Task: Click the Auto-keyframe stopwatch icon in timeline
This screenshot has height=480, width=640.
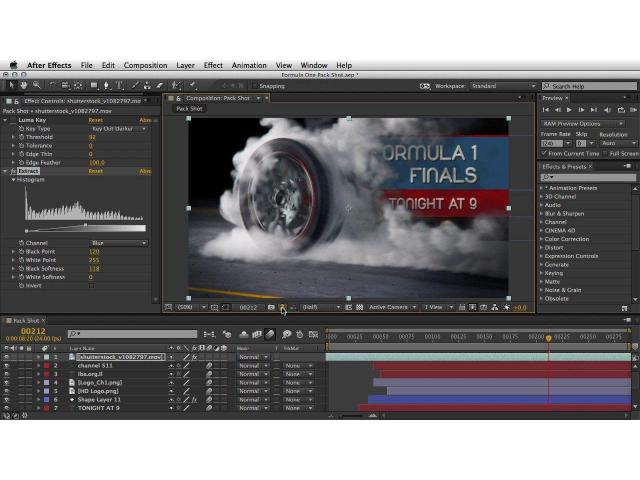Action: click(300, 334)
